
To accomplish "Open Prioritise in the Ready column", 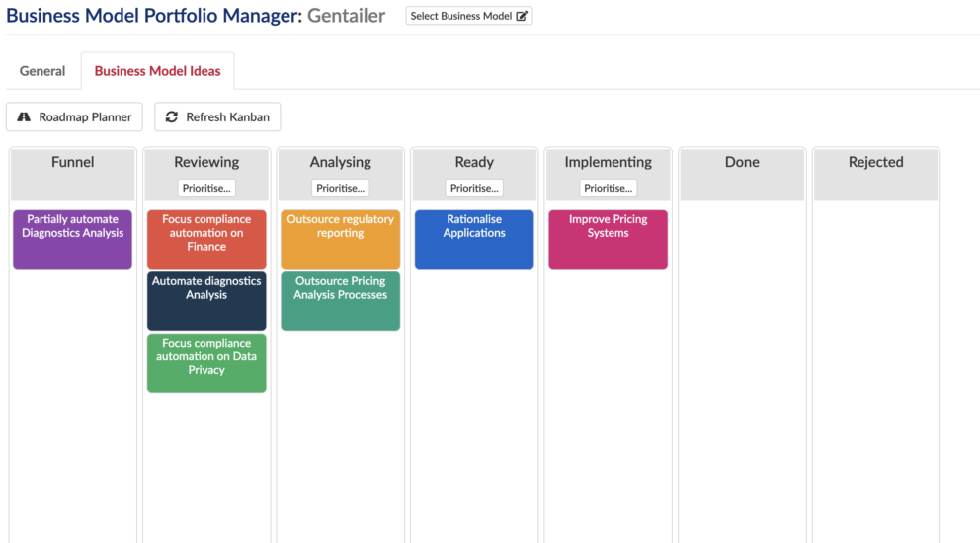I will tap(474, 188).
